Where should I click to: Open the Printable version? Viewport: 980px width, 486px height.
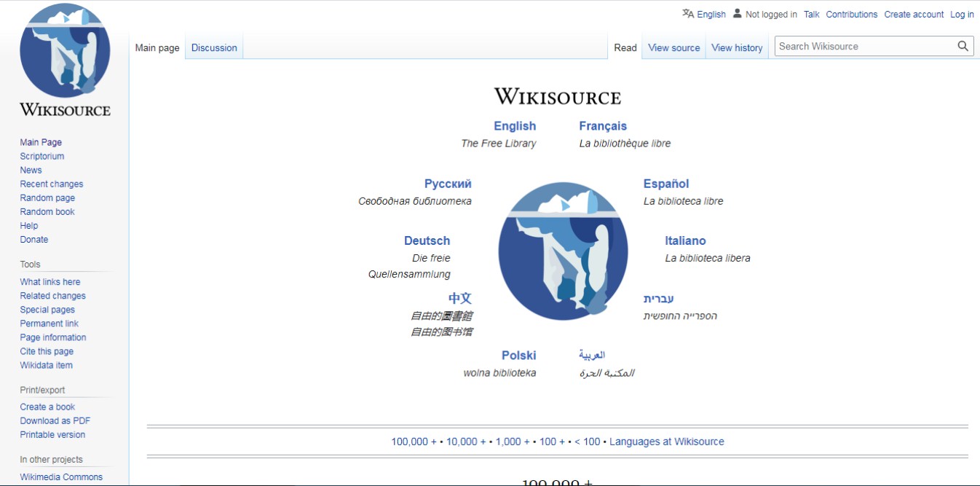pos(52,435)
